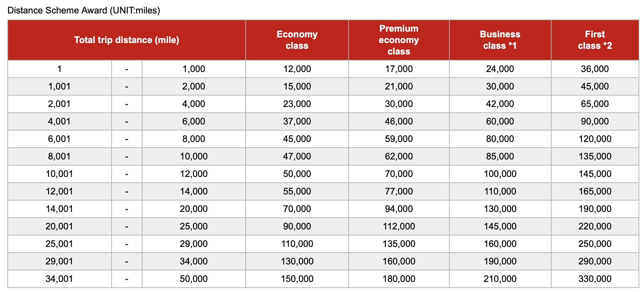Select the 190,000 business class cell in 29,001 row

500,261
